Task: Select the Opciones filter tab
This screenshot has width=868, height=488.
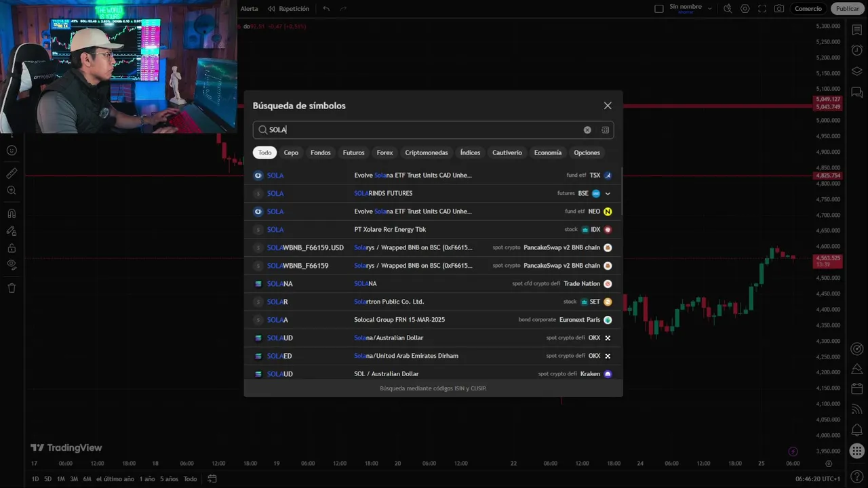Action: [x=587, y=152]
